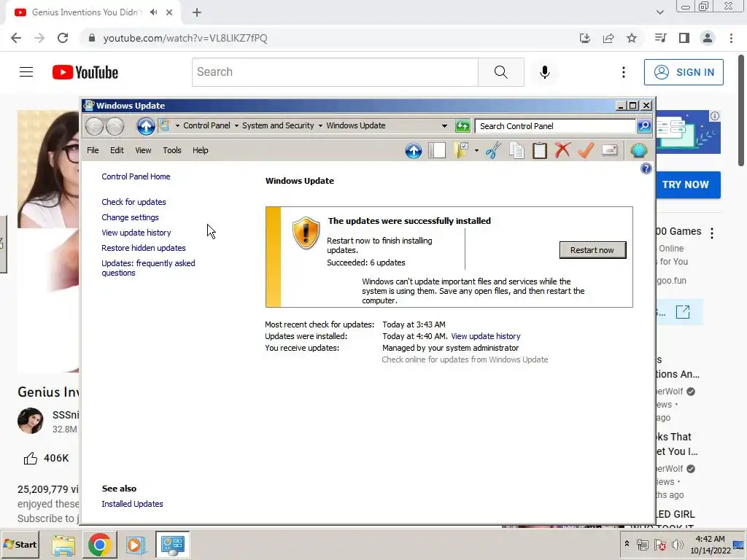Open Chrome media controls icon

pyautogui.click(x=660, y=38)
